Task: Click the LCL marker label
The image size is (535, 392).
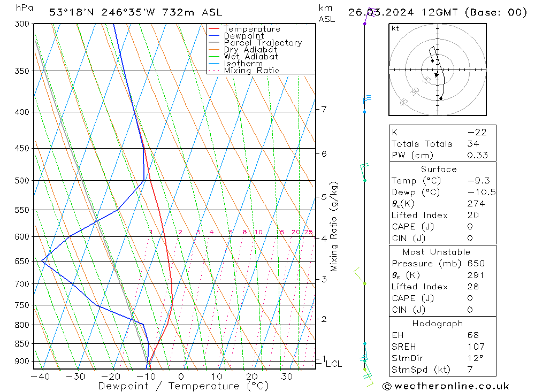Action: click(334, 364)
